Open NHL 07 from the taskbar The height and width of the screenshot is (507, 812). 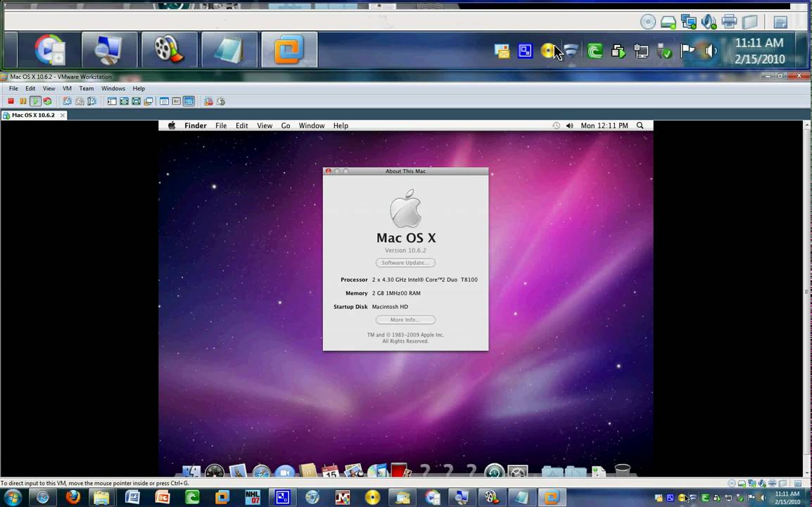[x=253, y=498]
